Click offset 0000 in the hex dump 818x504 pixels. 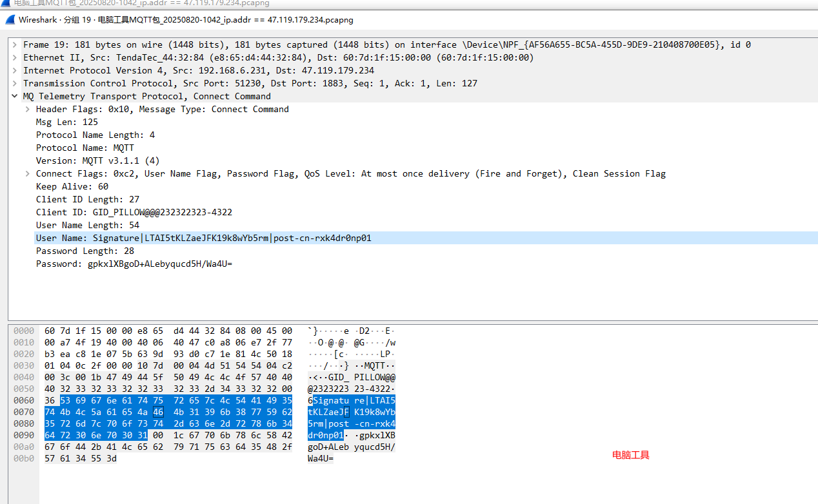click(24, 331)
